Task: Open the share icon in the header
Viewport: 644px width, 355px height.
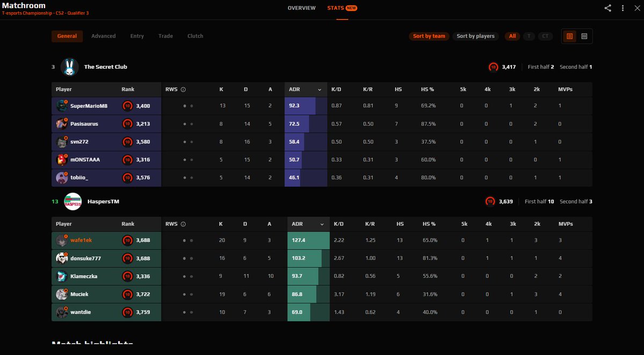Action: [x=608, y=8]
